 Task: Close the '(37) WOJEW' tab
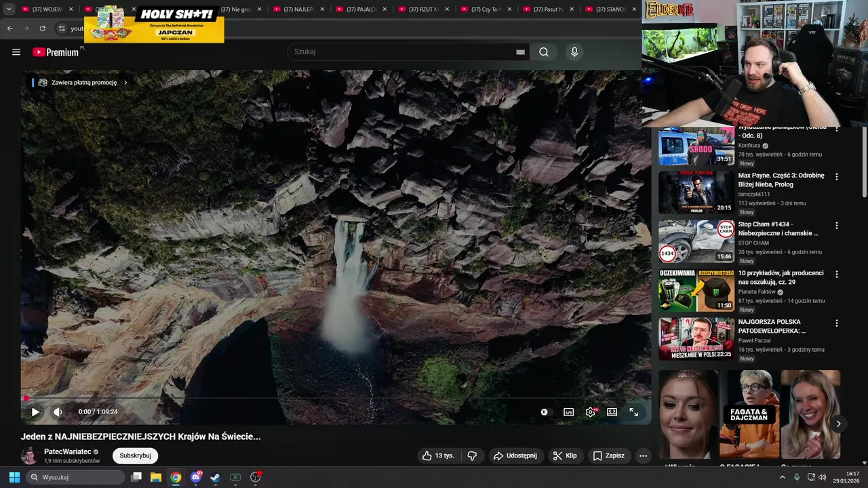(72, 9)
